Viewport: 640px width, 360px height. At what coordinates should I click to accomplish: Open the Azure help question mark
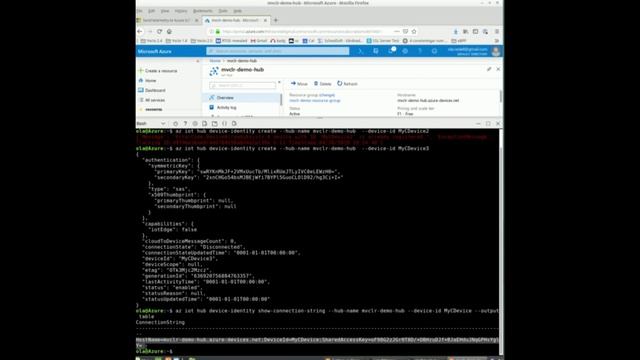420,51
